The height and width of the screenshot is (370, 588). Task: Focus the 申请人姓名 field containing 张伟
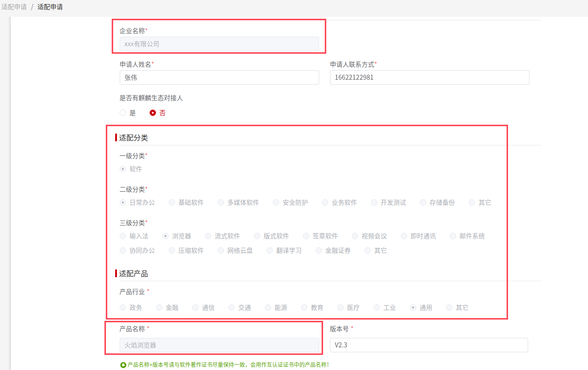(x=219, y=77)
